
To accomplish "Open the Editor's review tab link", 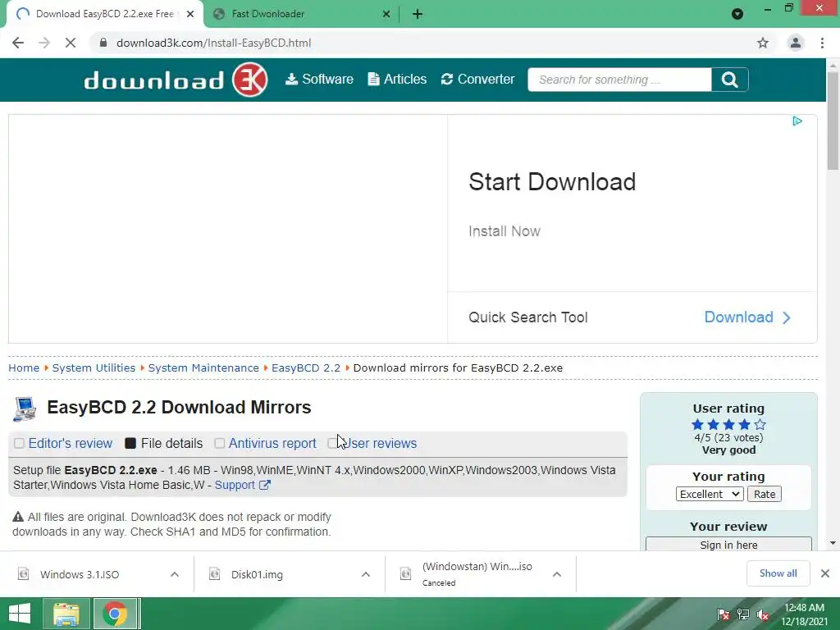I will point(71,444).
